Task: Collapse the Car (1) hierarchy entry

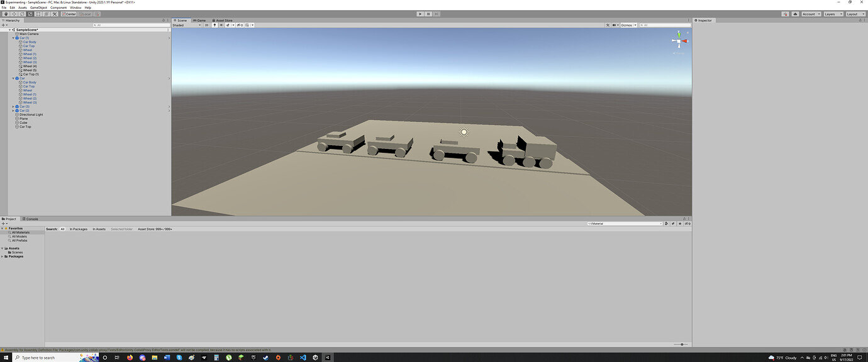Action: point(13,37)
